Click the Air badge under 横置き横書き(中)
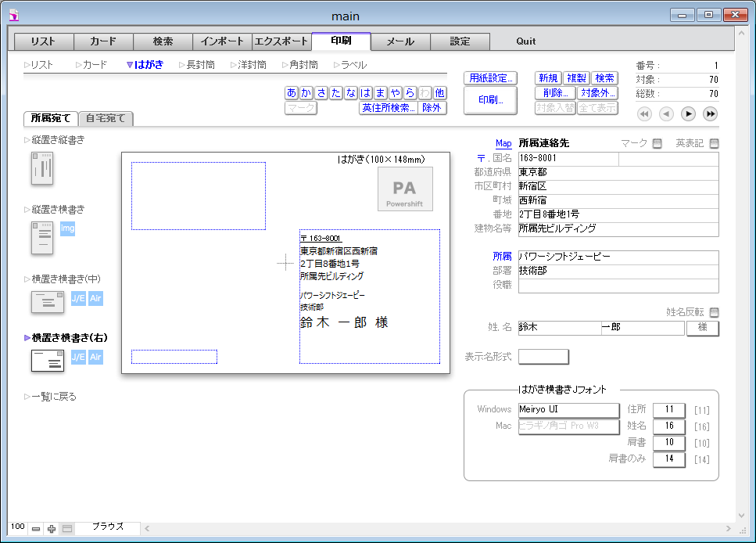Image resolution: width=756 pixels, height=543 pixels. [95, 298]
